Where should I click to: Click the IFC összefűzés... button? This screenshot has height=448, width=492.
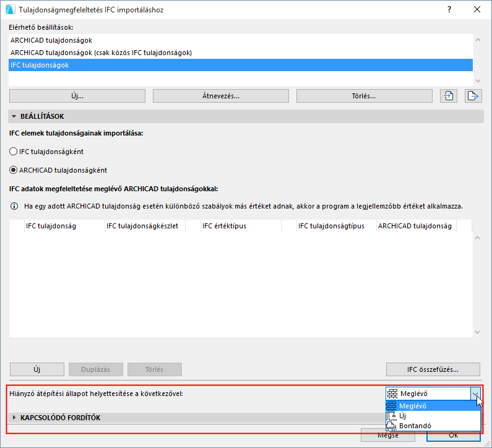tap(433, 369)
